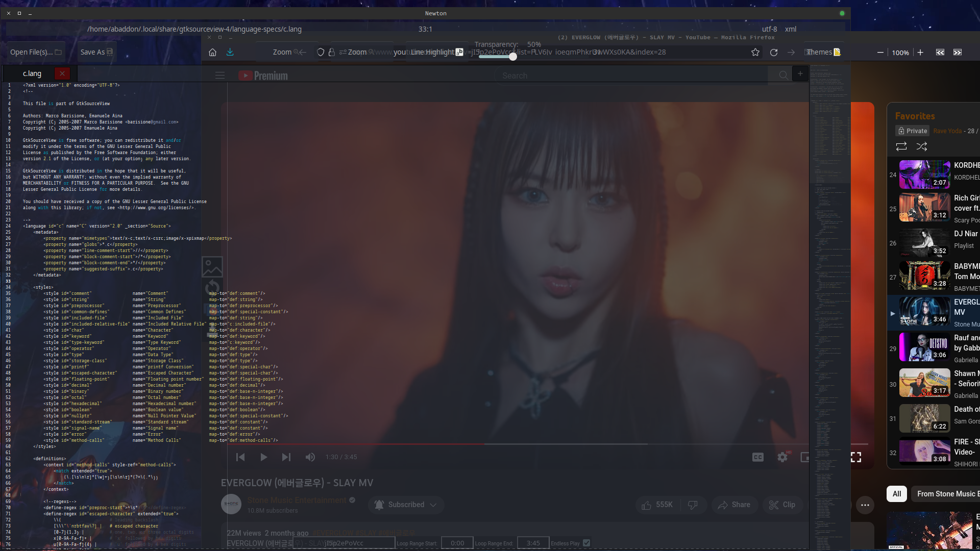980x551 pixels.
Task: Click the double right arrow toolbar icon
Action: pos(958,52)
